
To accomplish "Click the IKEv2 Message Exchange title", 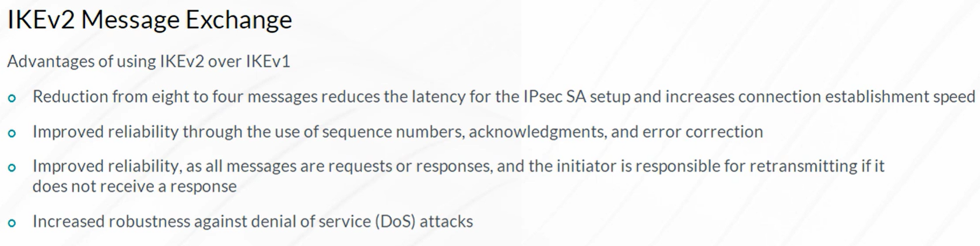I will [149, 20].
